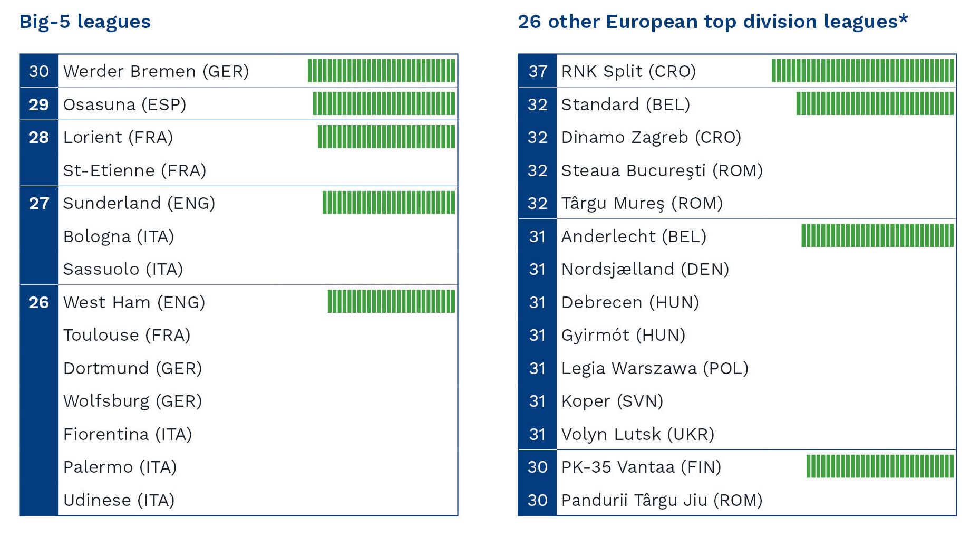Click the "Big-5 leagues" heading
This screenshot has height=536, width=980.
(x=85, y=22)
